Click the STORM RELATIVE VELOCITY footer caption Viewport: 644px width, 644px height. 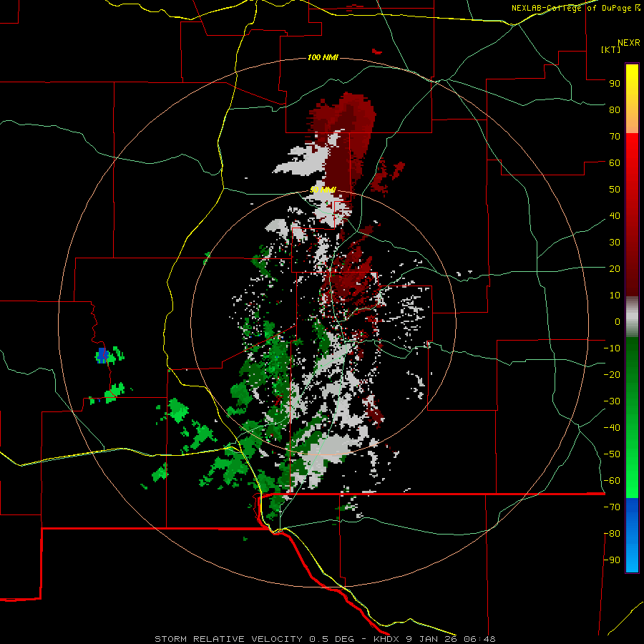point(325,639)
